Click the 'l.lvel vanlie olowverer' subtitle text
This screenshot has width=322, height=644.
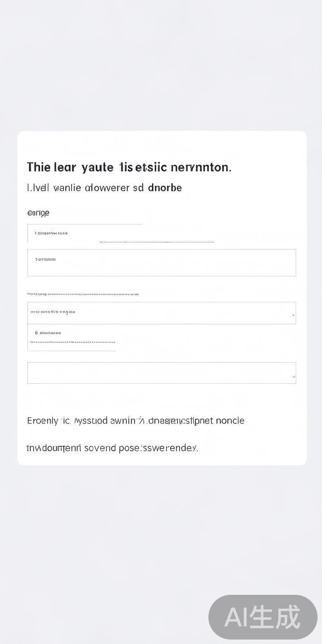tap(85, 188)
